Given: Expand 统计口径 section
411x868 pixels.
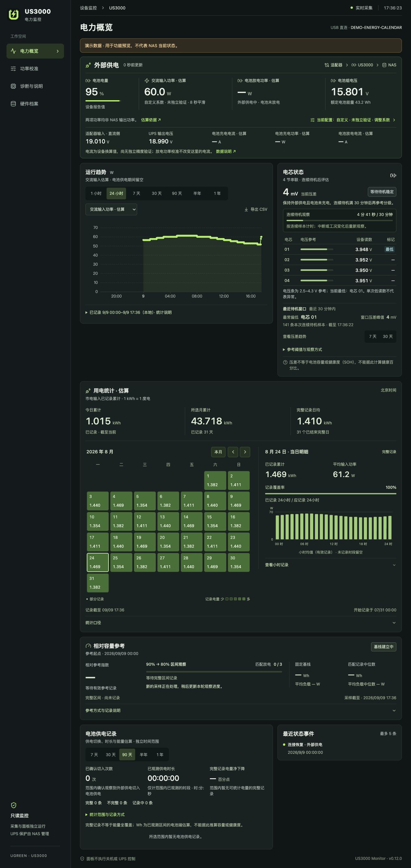Looking at the screenshot, I should coord(241,623).
